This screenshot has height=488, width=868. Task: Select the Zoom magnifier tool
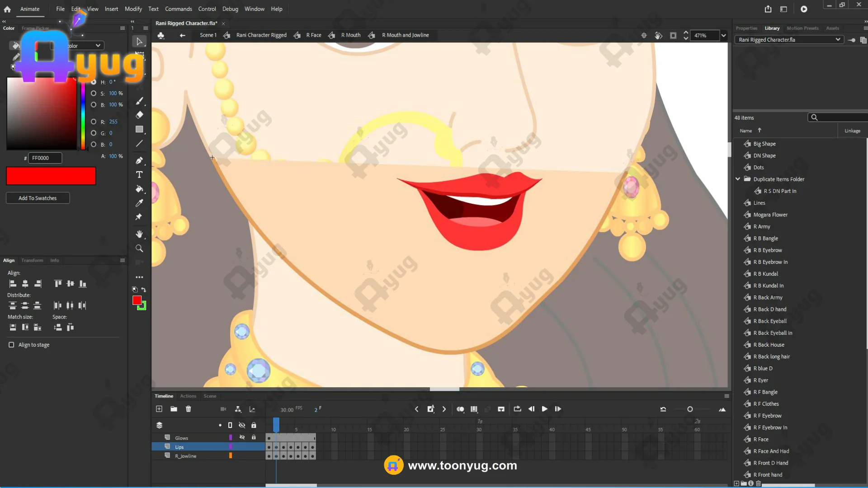tap(139, 248)
